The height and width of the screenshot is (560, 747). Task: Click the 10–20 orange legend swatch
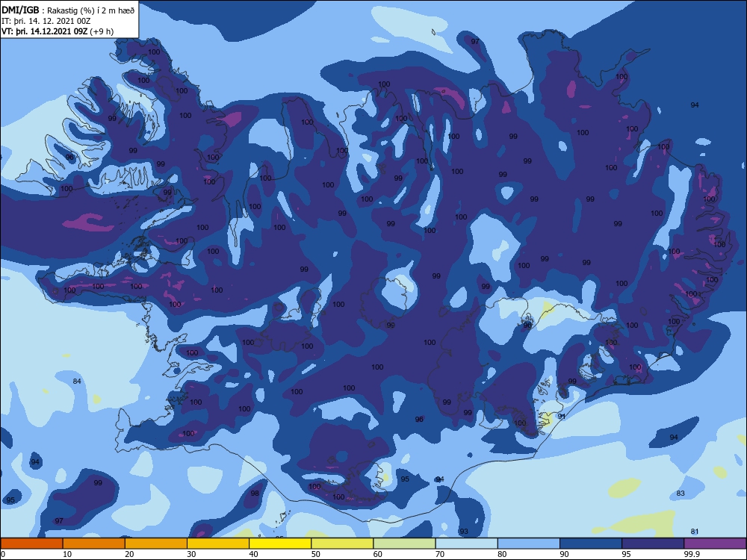point(94,544)
